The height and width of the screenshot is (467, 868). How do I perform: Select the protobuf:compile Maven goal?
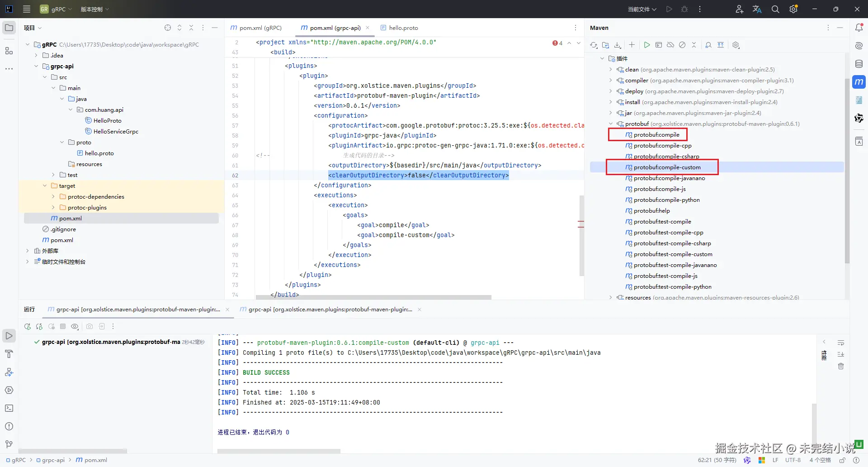click(x=656, y=134)
